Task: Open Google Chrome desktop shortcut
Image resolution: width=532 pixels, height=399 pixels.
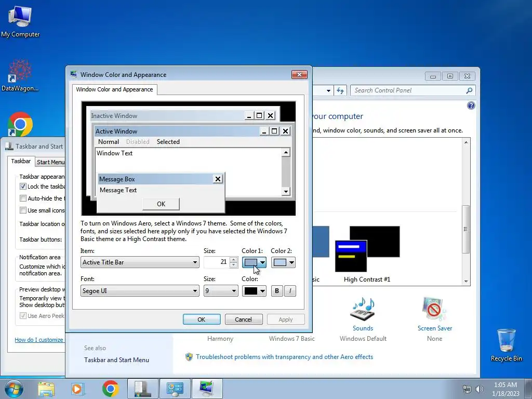Action: 20,124
